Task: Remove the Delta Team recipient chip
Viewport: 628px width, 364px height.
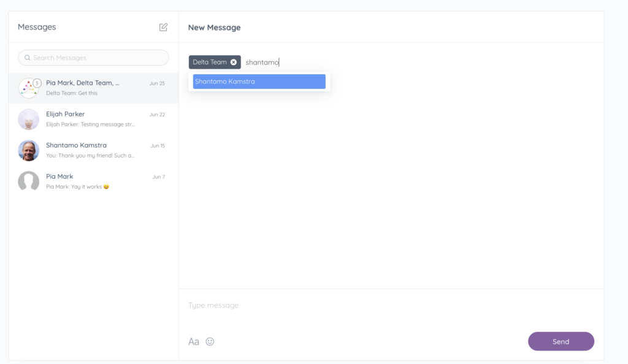Action: [234, 62]
